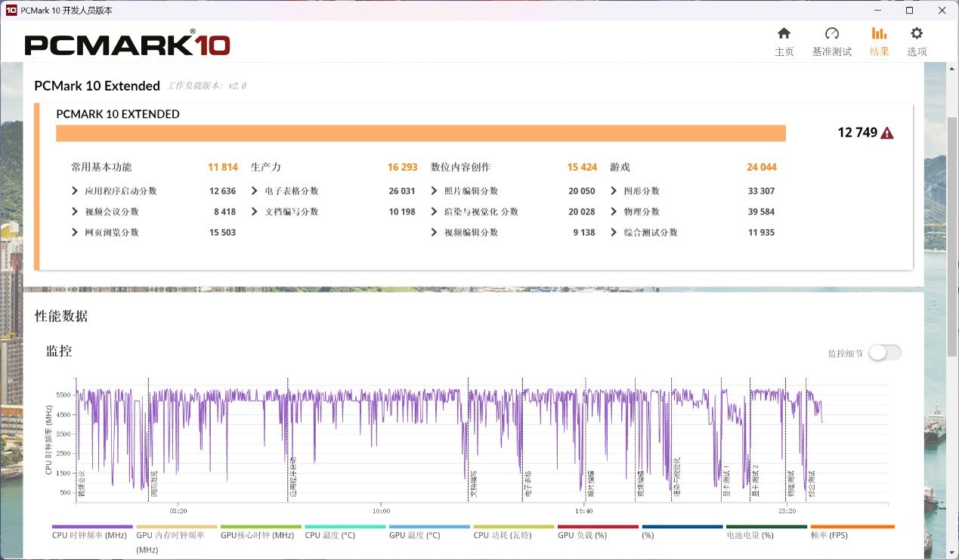Go to the 主页 home tab

(x=784, y=42)
